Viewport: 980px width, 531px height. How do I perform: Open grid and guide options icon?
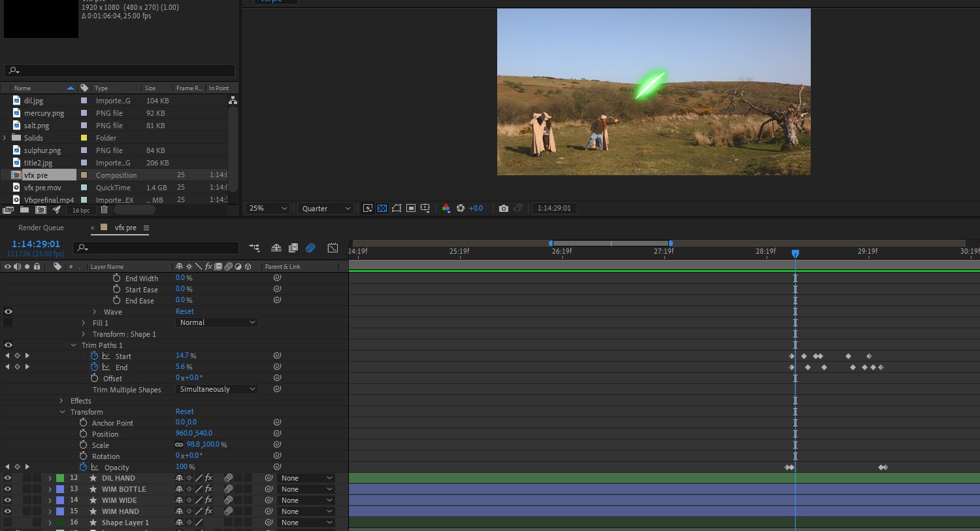(425, 209)
